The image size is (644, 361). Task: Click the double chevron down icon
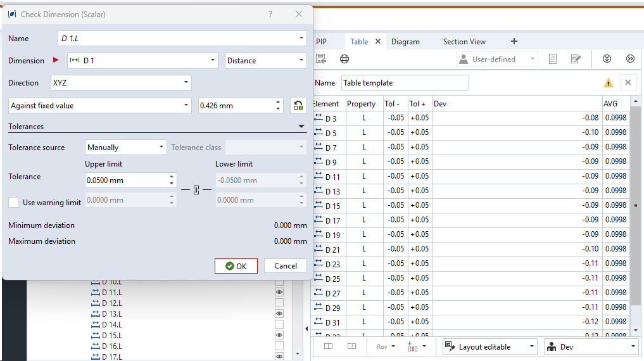tap(607, 59)
